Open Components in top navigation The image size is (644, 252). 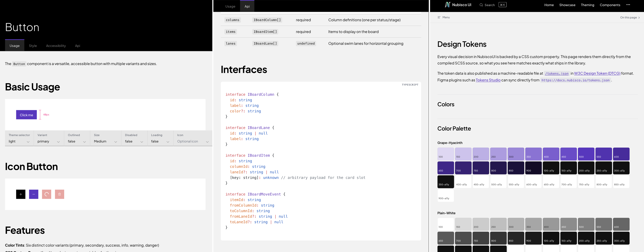(610, 5)
